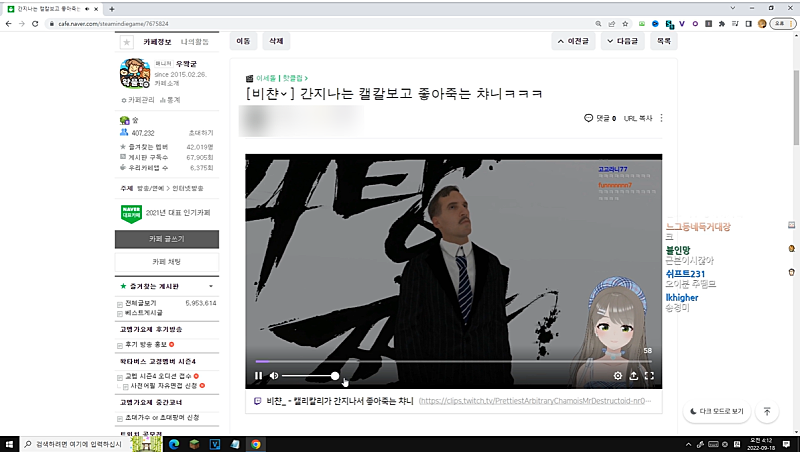Open Chrome's media control icon

point(735,23)
